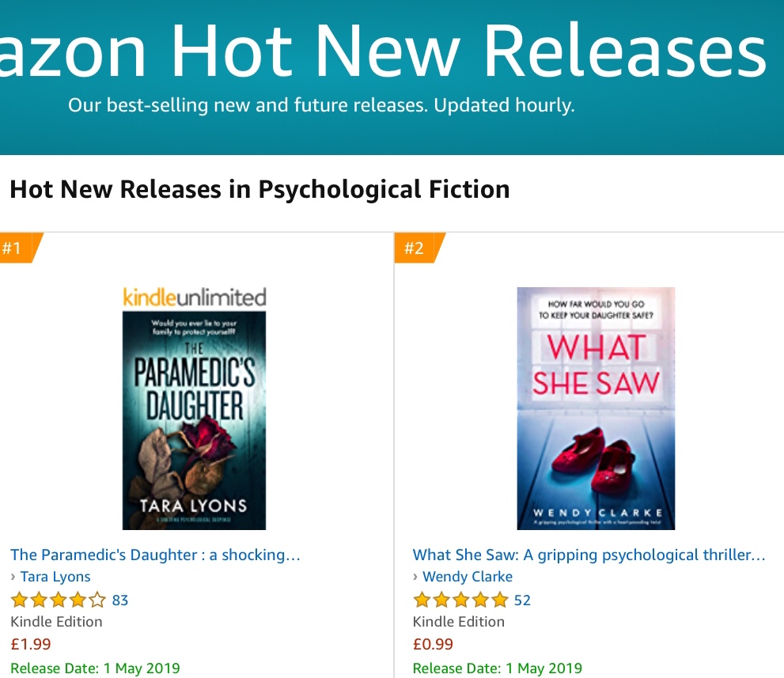Expand the chevron next to Tara Lyons

tap(13, 577)
